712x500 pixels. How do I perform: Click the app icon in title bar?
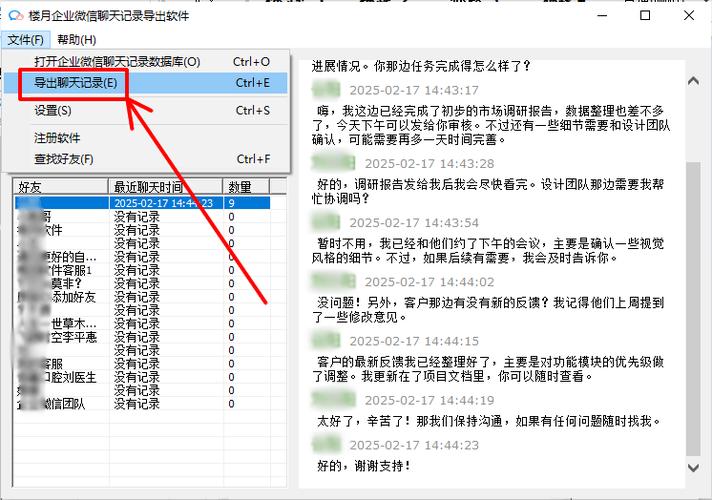point(16,15)
